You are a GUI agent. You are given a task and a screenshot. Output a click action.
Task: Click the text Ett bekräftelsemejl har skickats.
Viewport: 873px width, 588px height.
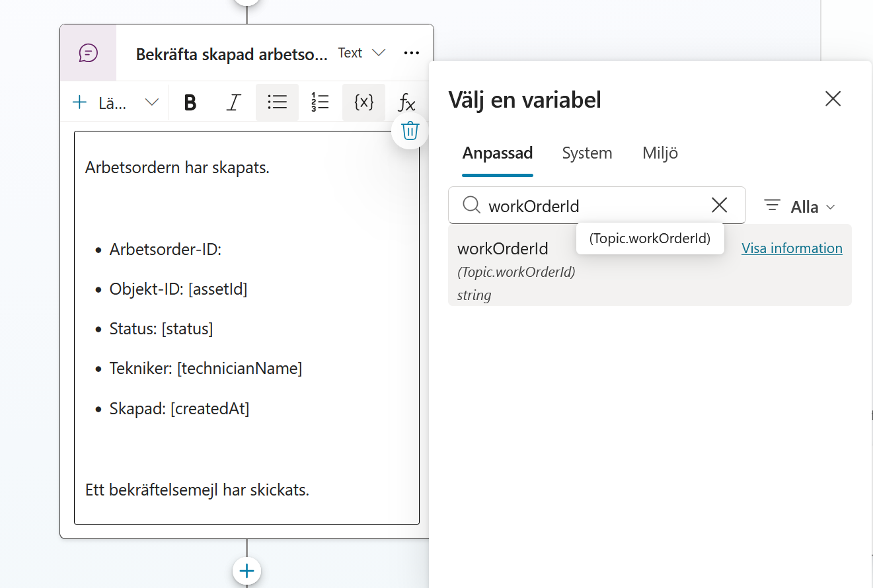coord(197,490)
